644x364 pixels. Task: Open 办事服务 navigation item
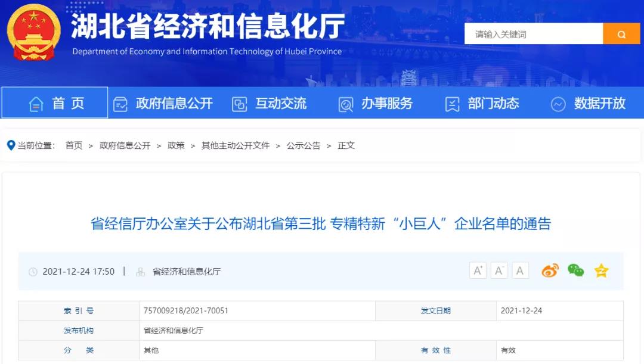click(x=376, y=104)
